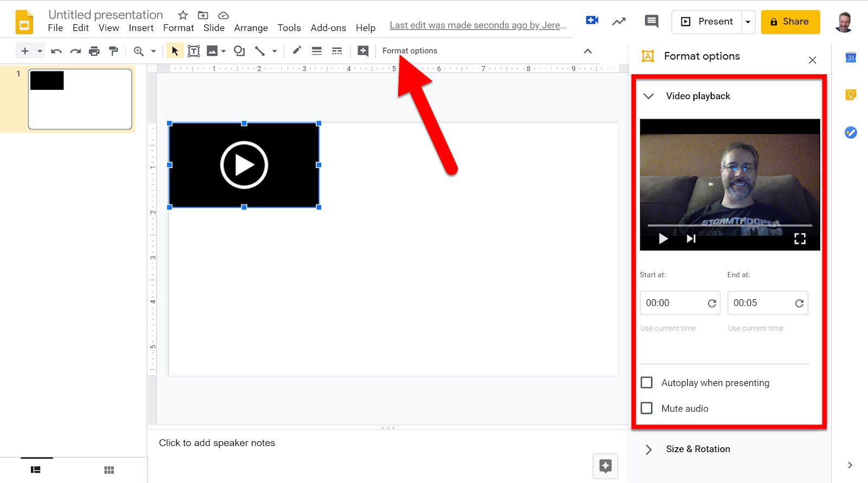This screenshot has height=483, width=868.
Task: Open the line type dropdown arrow
Action: [275, 51]
